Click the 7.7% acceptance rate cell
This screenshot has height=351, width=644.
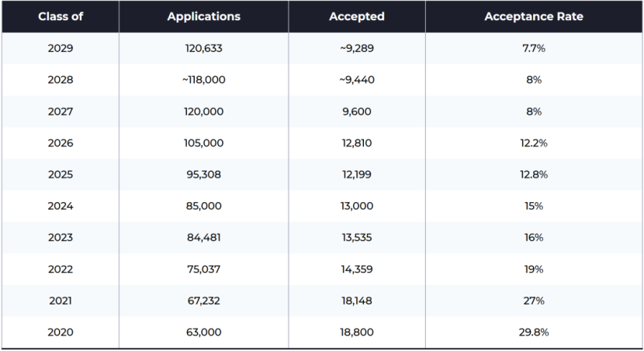tap(533, 48)
